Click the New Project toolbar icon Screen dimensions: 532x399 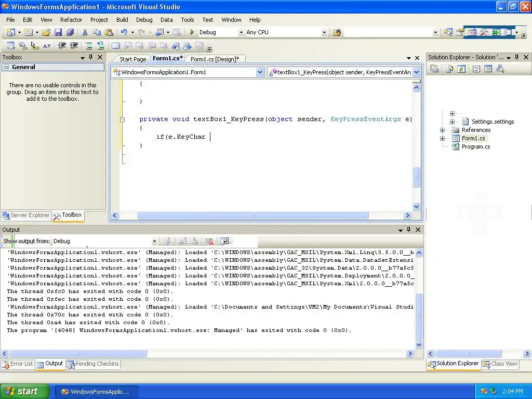tap(10, 32)
